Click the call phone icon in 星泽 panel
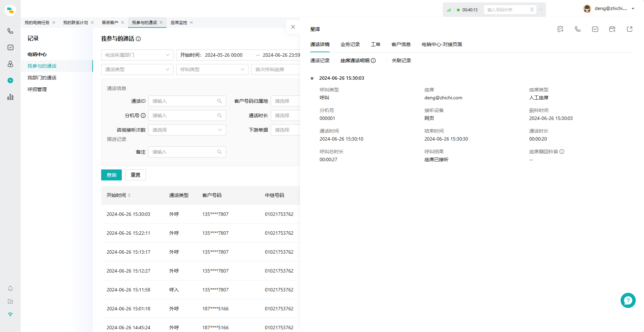This screenshot has width=644, height=332. point(578,29)
